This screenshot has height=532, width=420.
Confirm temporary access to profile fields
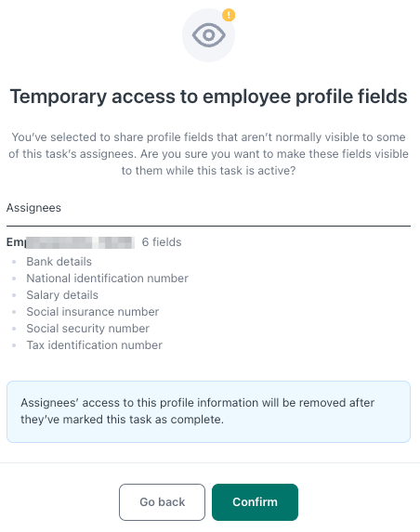(x=255, y=501)
